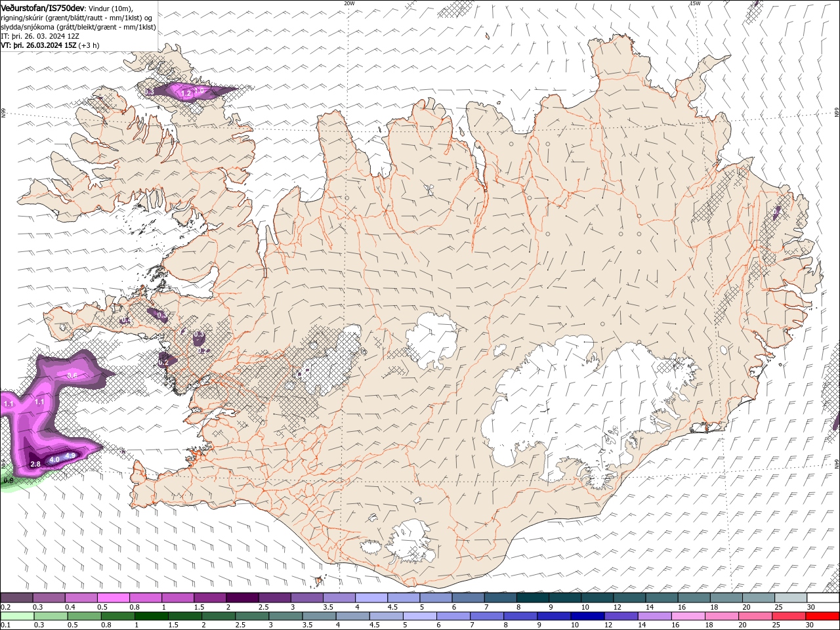
Task: Pick the plum swatch at 1.5 on upper scale
Action: pos(210,598)
